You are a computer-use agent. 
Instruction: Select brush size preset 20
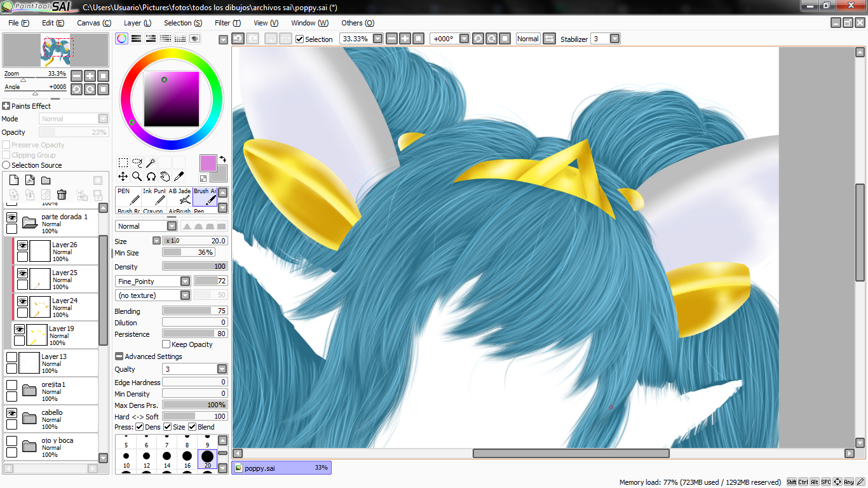pos(207,459)
